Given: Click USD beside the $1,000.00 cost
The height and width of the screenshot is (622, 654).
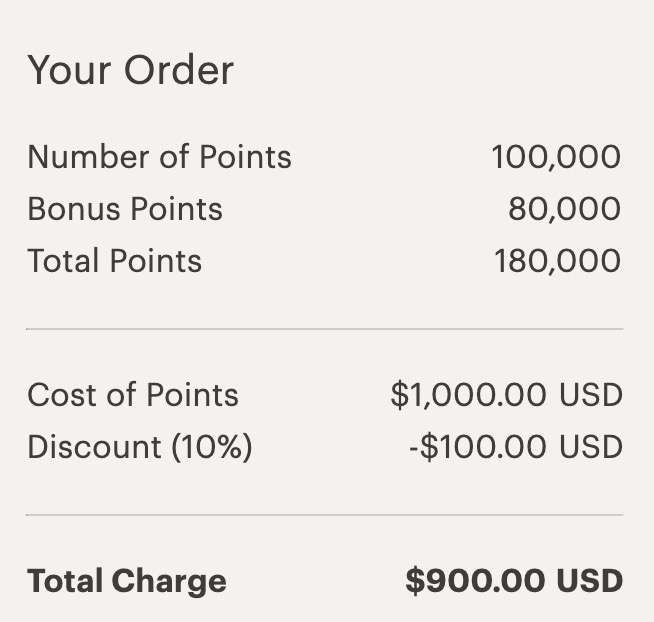Looking at the screenshot, I should click(x=590, y=395).
